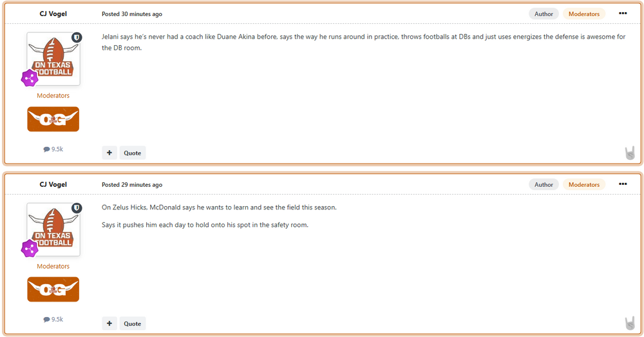The height and width of the screenshot is (337, 644).
Task: Click the Author tag on second post
Action: coord(544,184)
